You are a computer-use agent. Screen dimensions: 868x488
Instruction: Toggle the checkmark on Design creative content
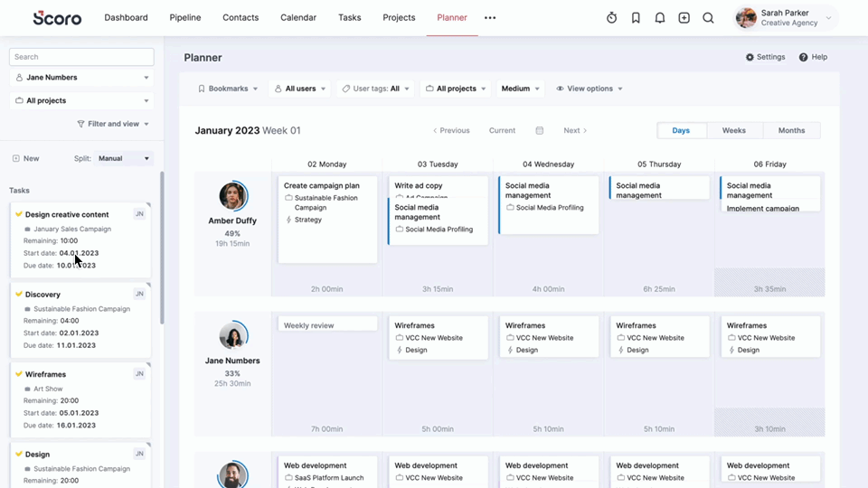click(x=19, y=214)
